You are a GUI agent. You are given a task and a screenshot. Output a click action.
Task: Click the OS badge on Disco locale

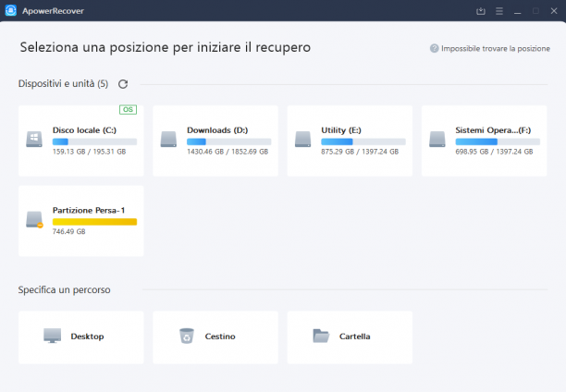(129, 109)
